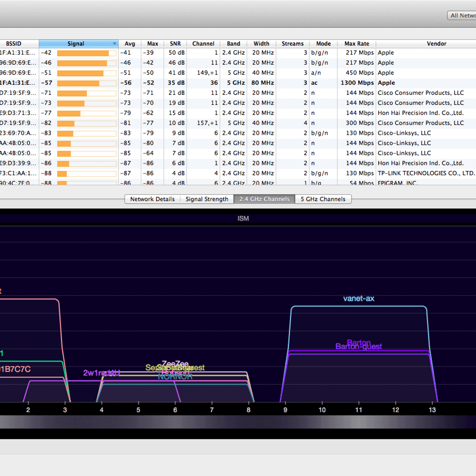The width and height of the screenshot is (476, 476).
Task: Click the signal bar in the -83 row
Action: point(87,134)
